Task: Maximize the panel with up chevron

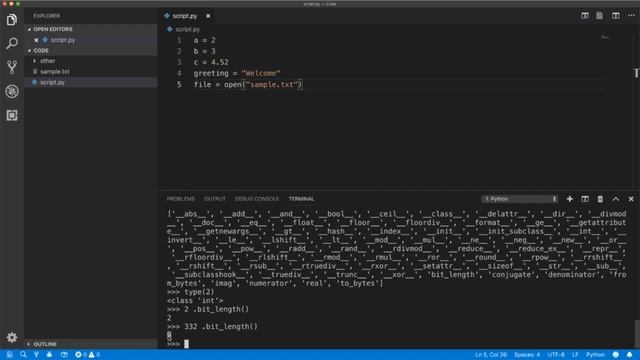Action: click(616, 199)
